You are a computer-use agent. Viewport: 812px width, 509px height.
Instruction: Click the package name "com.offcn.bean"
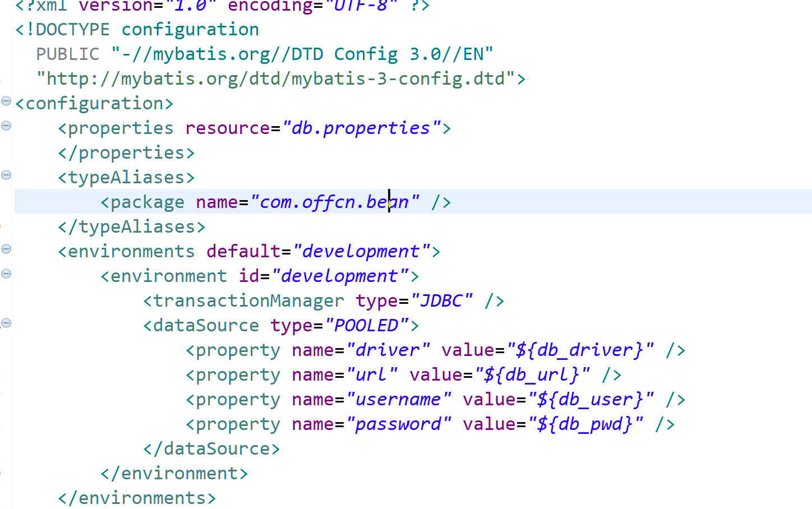click(335, 202)
